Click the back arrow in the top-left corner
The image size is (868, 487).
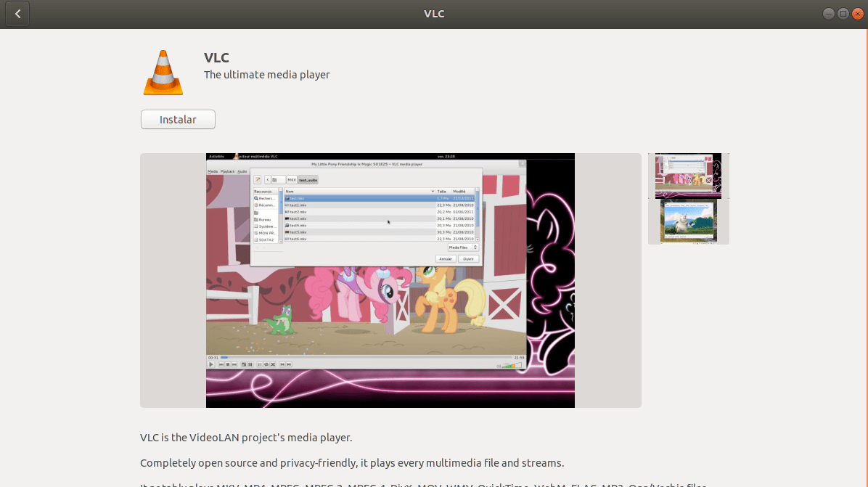pos(17,13)
